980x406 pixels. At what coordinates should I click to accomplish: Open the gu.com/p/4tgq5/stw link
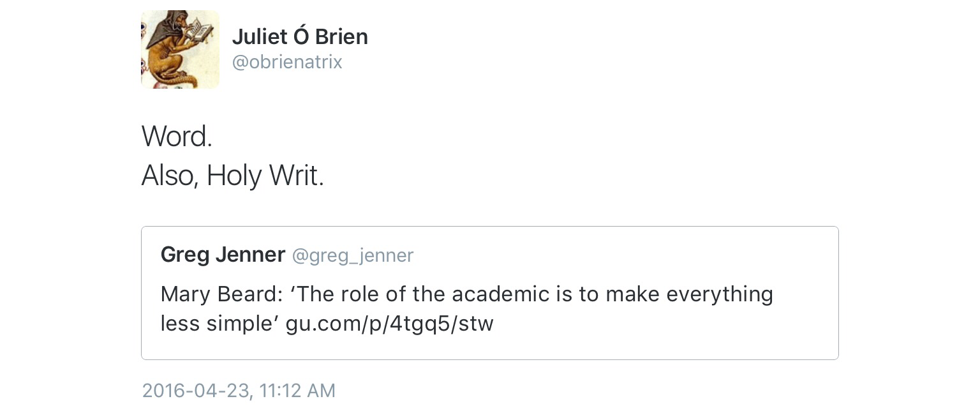click(x=389, y=324)
